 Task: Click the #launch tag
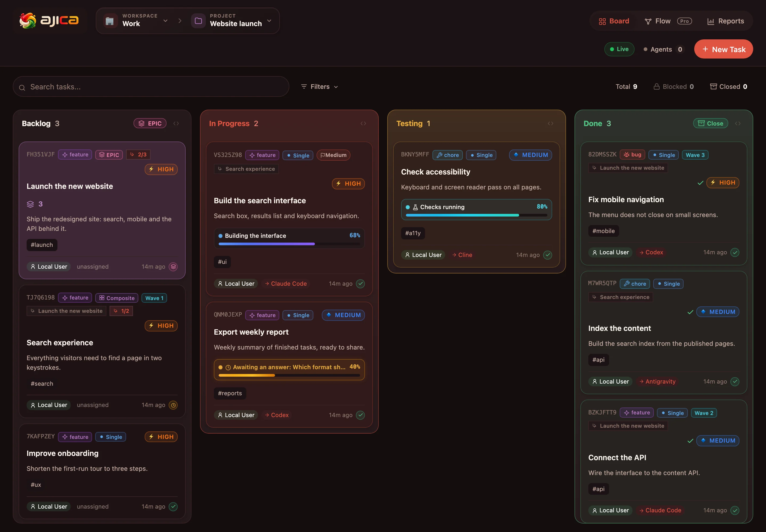tap(42, 245)
